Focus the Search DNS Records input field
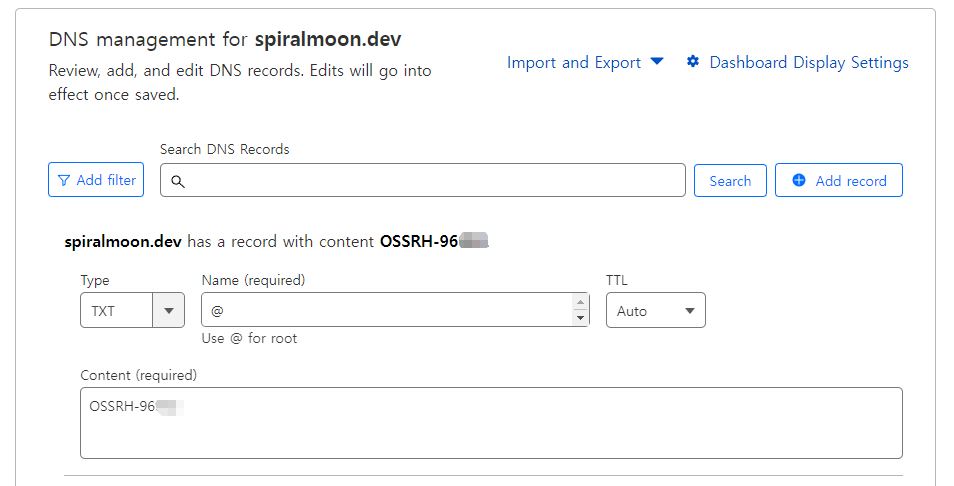Screen dimensions: 954x486 423,180
